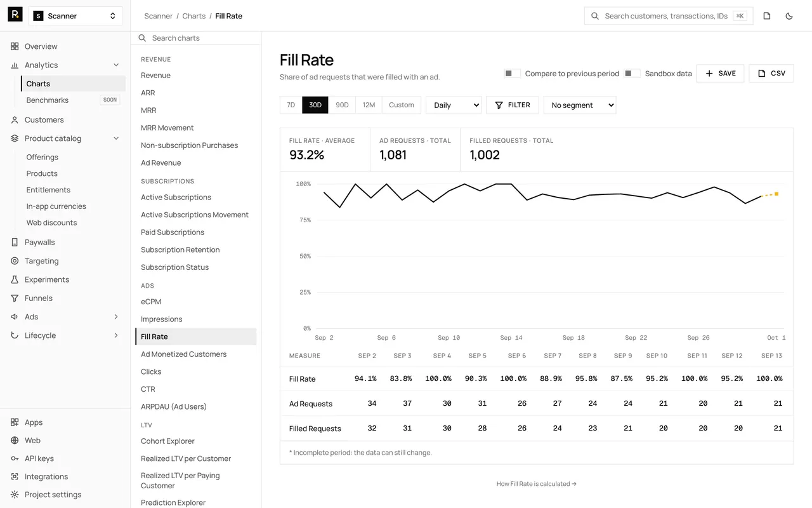812x508 pixels.
Task: Open the Daily resolution dropdown
Action: [x=454, y=105]
